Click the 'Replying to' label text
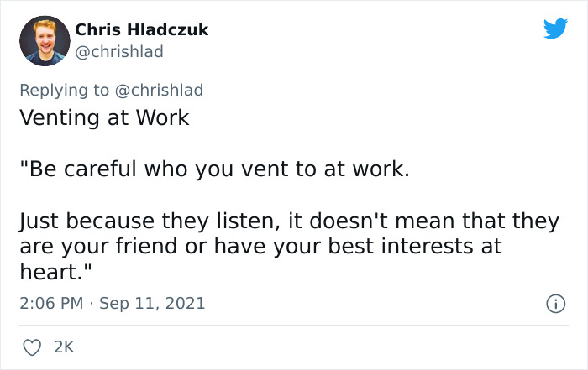Screen dimensions: 588x370 tap(65, 90)
